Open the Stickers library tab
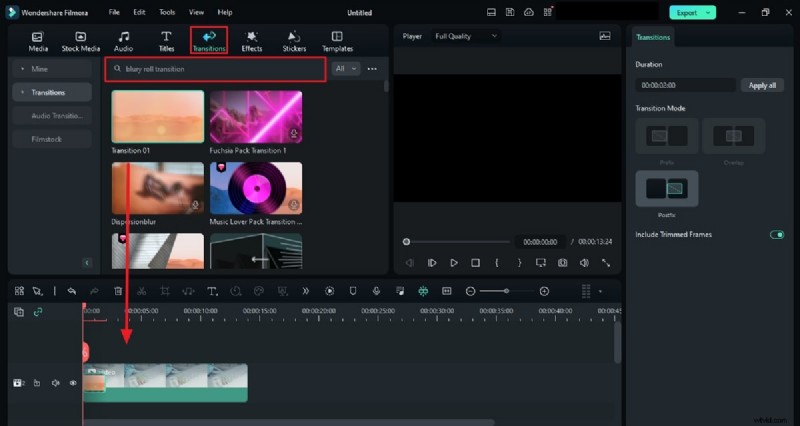 [x=293, y=40]
